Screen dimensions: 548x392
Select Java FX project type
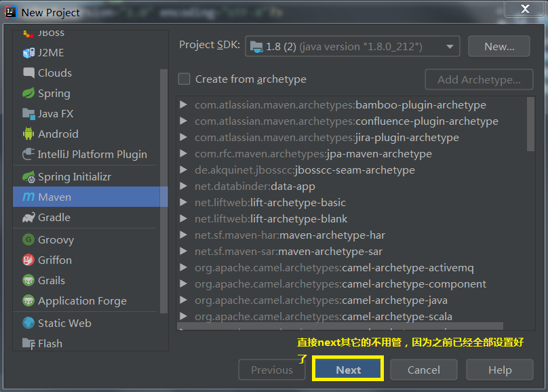pyautogui.click(x=86, y=113)
